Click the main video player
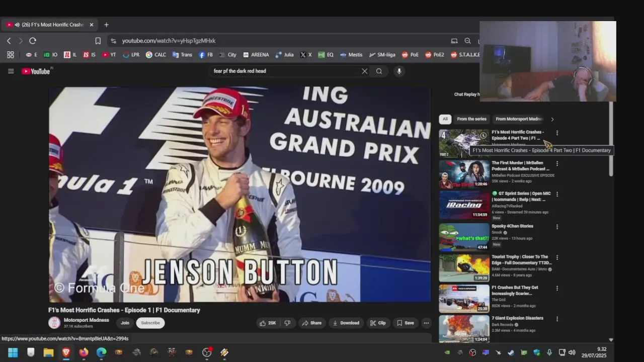 click(240, 195)
